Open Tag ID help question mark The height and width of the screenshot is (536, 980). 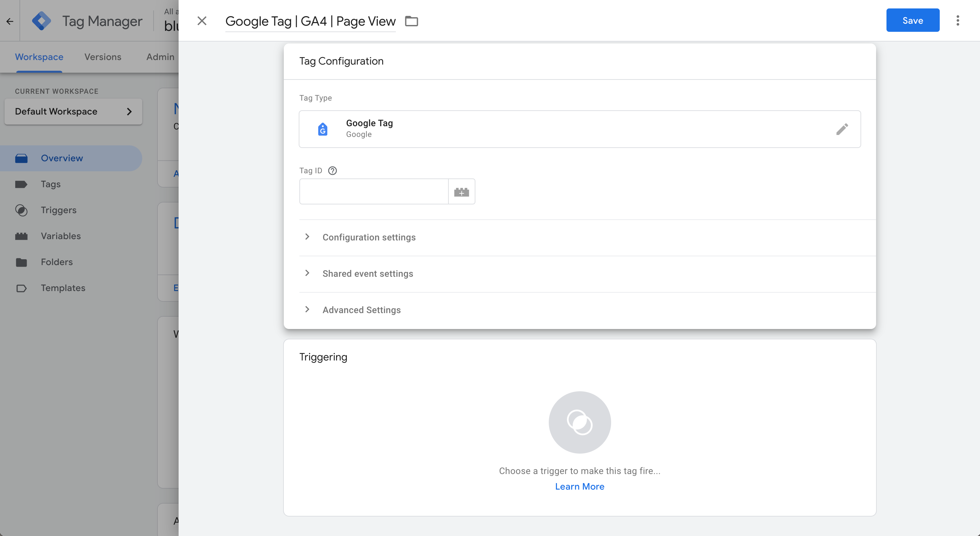coord(333,171)
